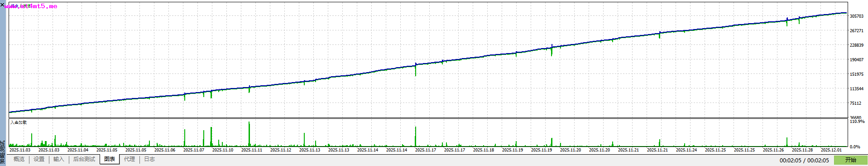The height and width of the screenshot is (166, 868).
Task: Click the 00:02:05 / 00:02:05 progress timer
Action: tap(804, 160)
